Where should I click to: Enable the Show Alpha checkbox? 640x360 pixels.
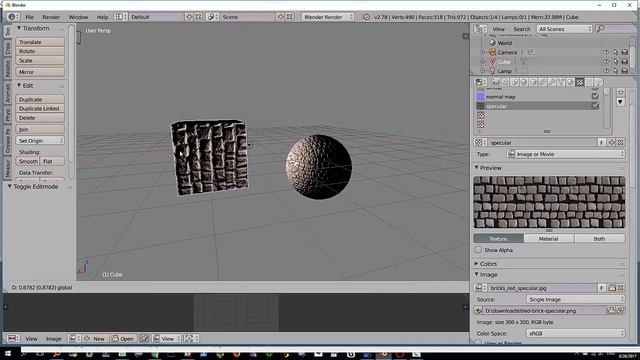point(478,250)
